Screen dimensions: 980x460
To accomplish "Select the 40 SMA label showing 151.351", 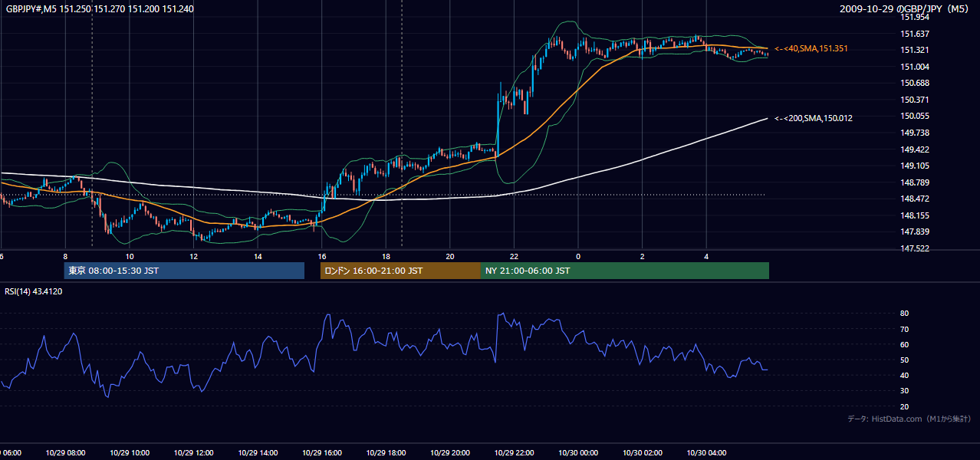I will pos(811,48).
